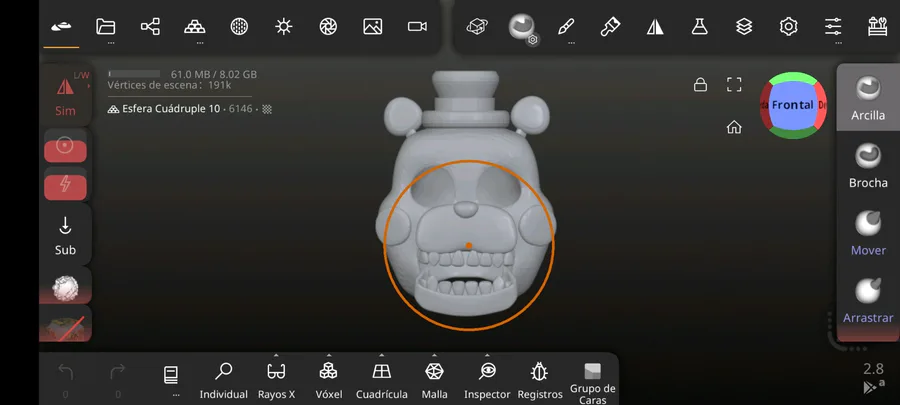Screen dimensions: 900x405
Task: Select the Brocha brush tool
Action: click(868, 165)
